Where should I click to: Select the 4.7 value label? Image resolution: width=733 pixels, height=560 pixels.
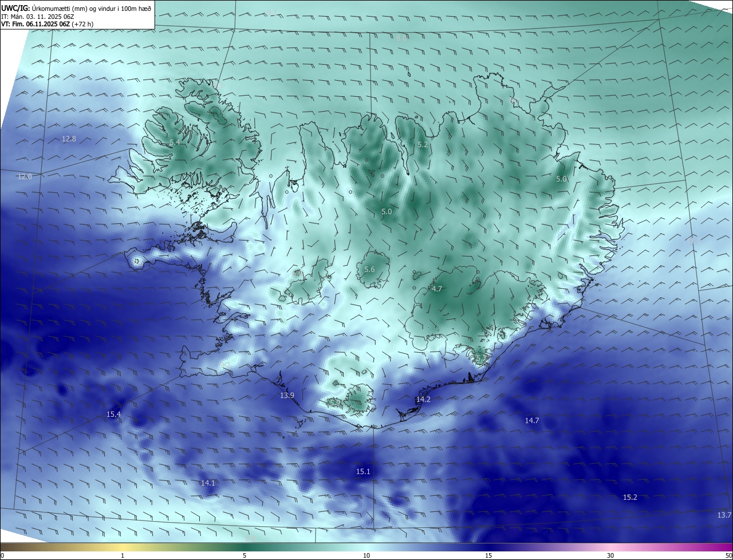click(437, 289)
